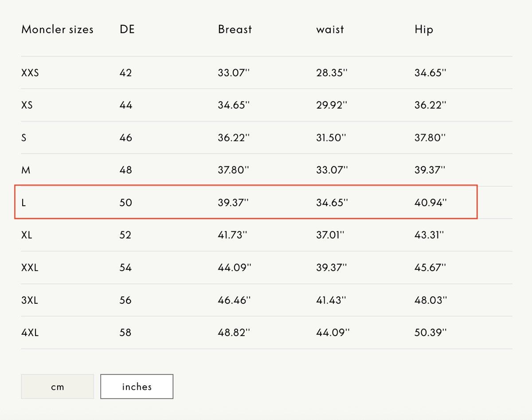Click XS breast value 34.65''
Viewport: 532px width, 420px height.
click(234, 105)
